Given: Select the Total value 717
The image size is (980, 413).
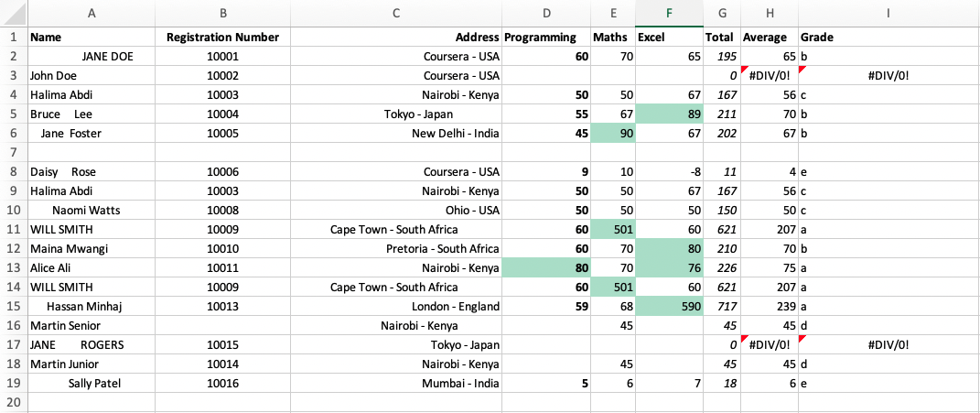Looking at the screenshot, I should (x=722, y=307).
